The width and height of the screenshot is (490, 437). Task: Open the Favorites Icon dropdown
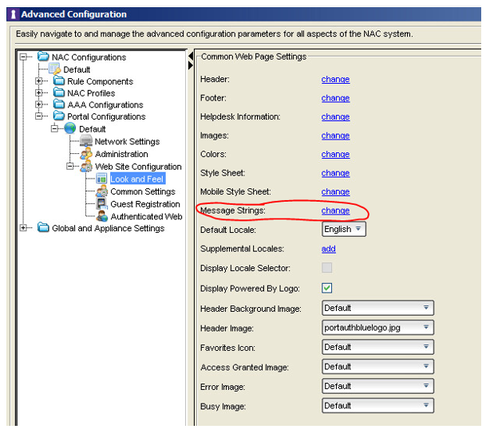(x=378, y=347)
